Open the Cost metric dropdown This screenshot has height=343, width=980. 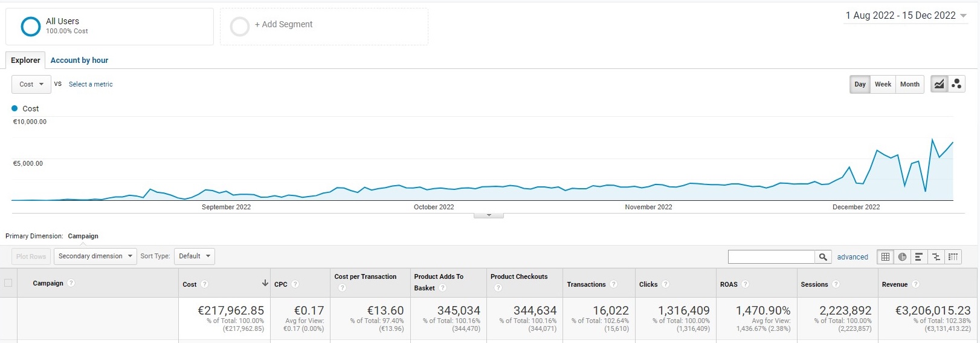click(31, 84)
